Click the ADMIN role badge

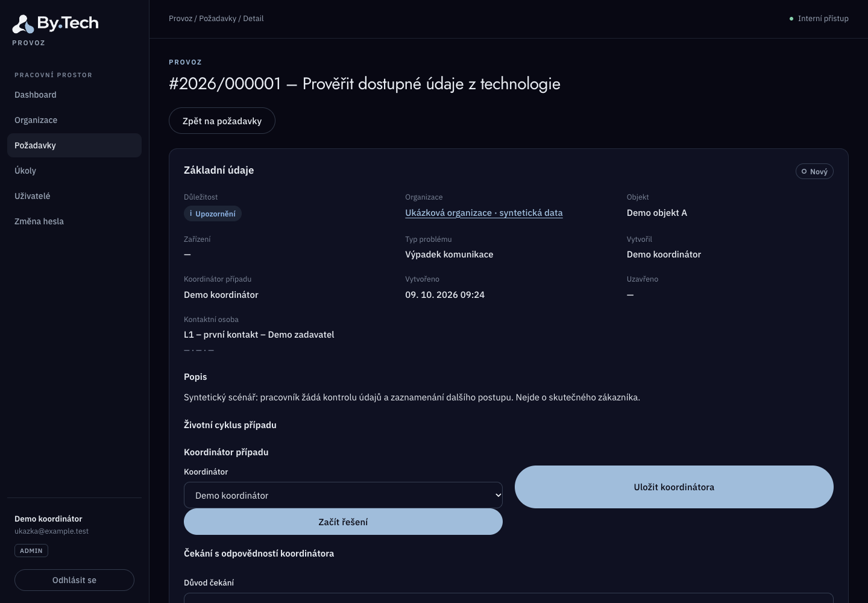click(31, 551)
